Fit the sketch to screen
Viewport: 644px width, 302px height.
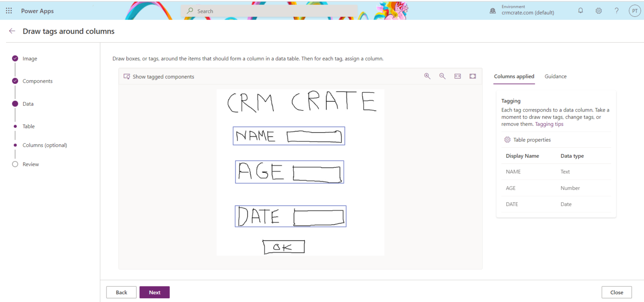tap(473, 76)
